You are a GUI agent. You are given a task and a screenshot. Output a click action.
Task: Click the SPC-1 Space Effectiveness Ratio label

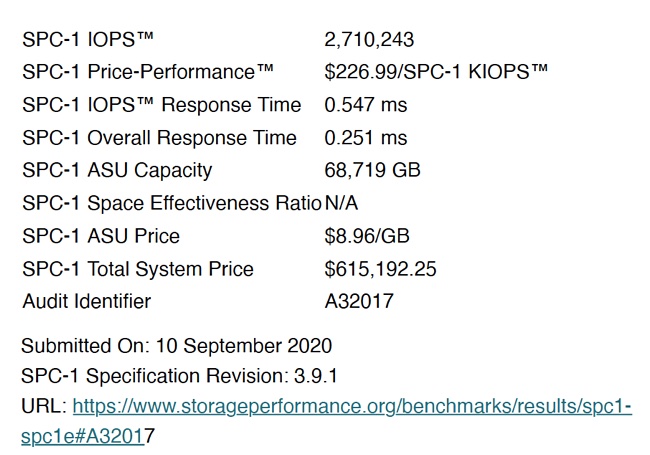coord(172,203)
